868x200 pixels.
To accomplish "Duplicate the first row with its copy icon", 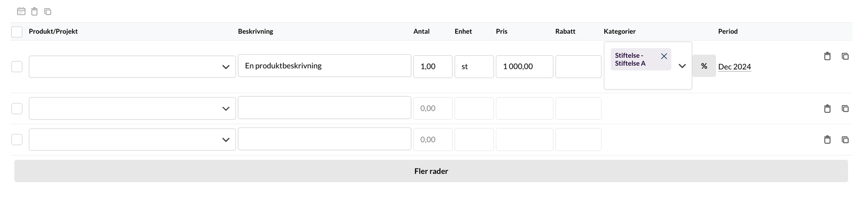I will 845,56.
